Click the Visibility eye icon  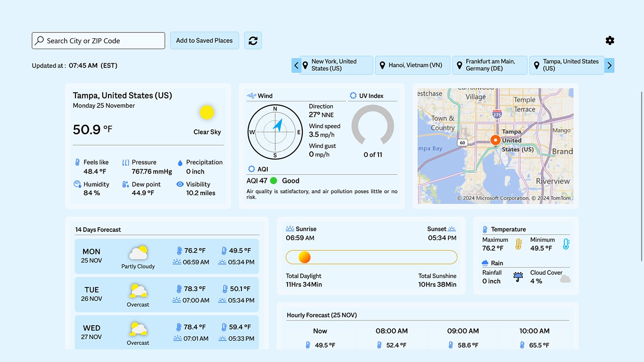point(180,184)
